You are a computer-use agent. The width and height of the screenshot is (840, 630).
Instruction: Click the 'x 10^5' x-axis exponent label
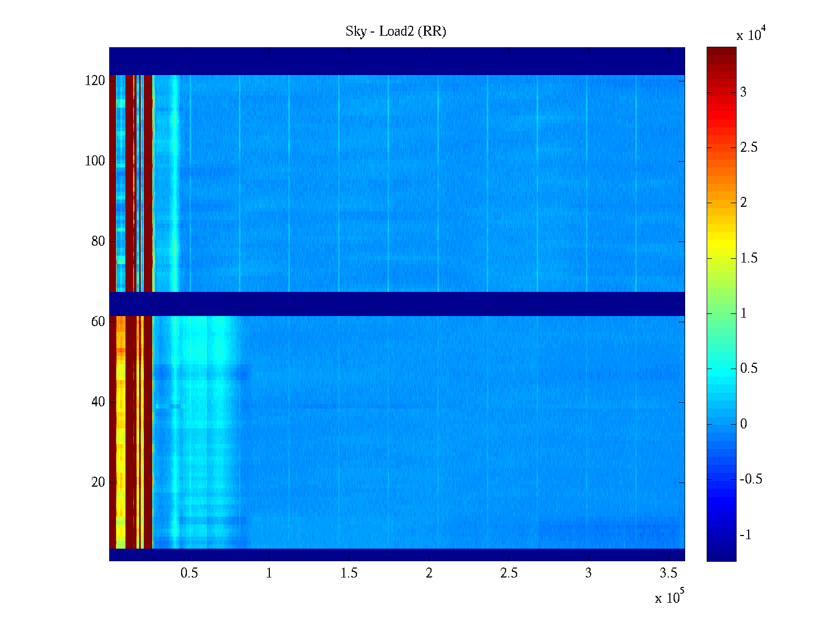pos(669,597)
